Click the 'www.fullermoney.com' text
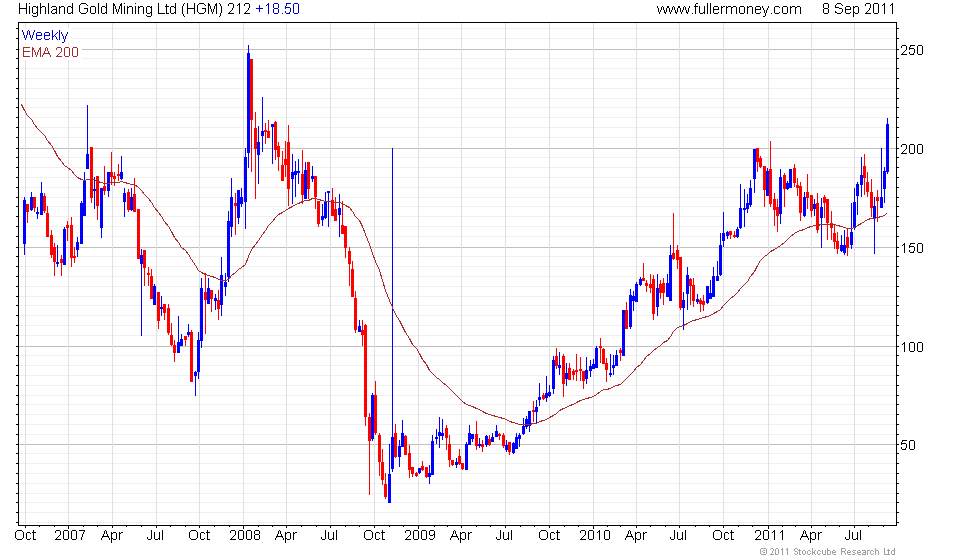980x560 pixels. tap(729, 9)
